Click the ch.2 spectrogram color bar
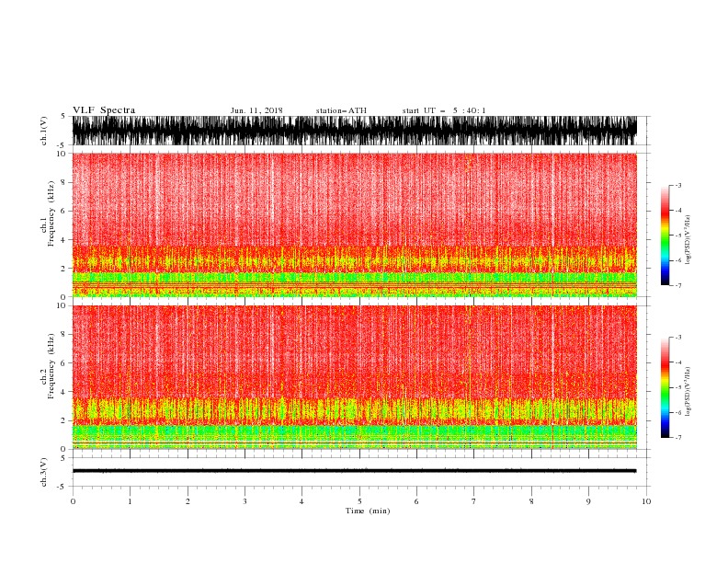 click(x=665, y=387)
